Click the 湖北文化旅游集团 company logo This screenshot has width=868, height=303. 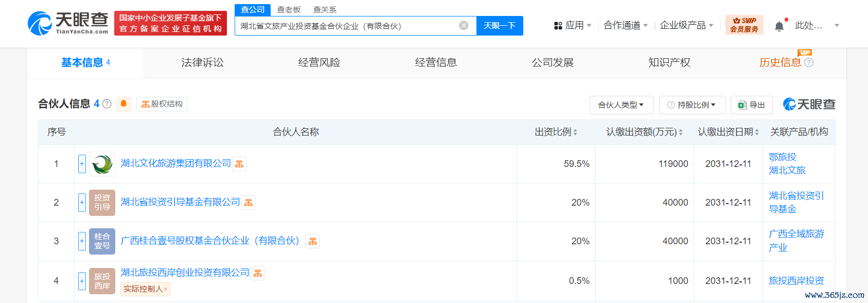(102, 164)
